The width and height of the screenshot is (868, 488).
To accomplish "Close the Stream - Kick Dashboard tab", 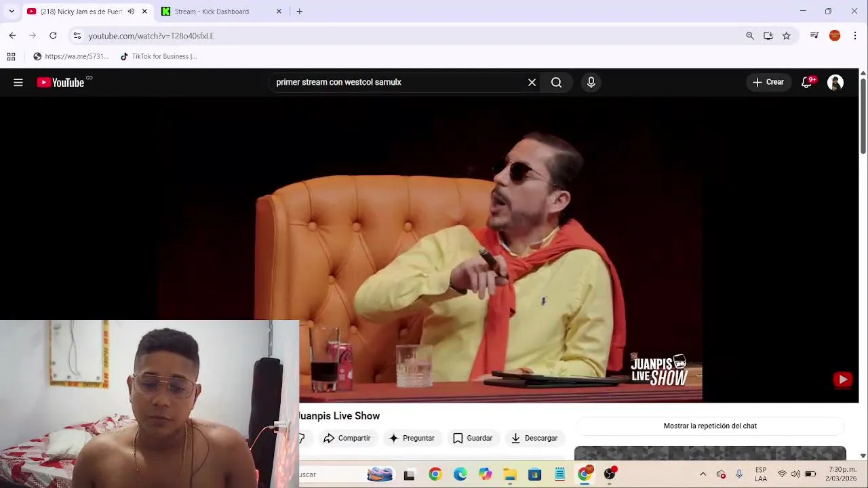I will coord(279,12).
